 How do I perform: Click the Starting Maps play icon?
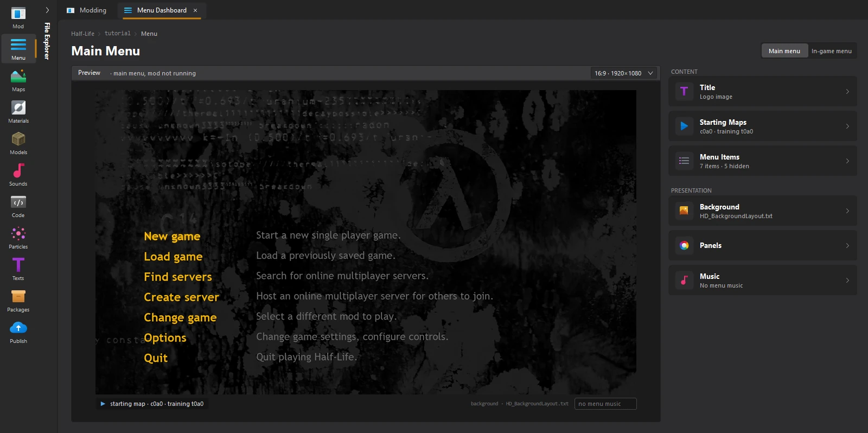[x=684, y=126]
